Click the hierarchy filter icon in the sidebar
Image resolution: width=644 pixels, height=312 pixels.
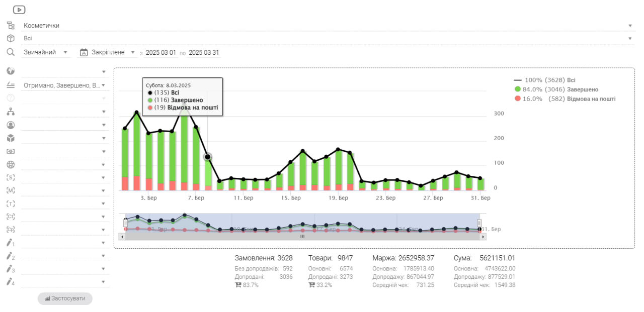(x=11, y=112)
